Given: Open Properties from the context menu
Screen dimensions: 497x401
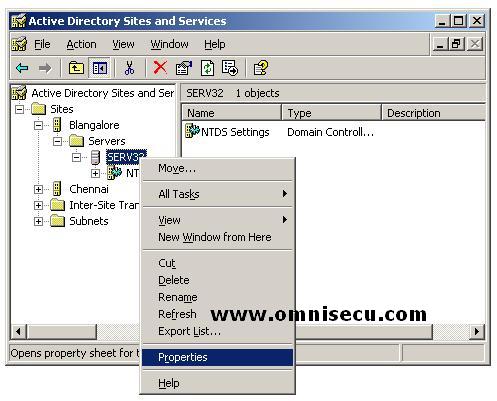Looking at the screenshot, I should click(x=217, y=357).
